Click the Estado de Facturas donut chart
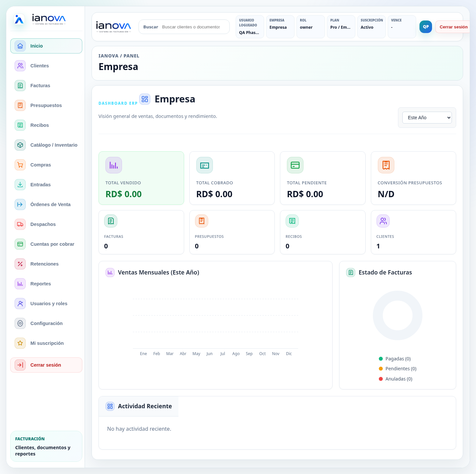 pyautogui.click(x=398, y=315)
